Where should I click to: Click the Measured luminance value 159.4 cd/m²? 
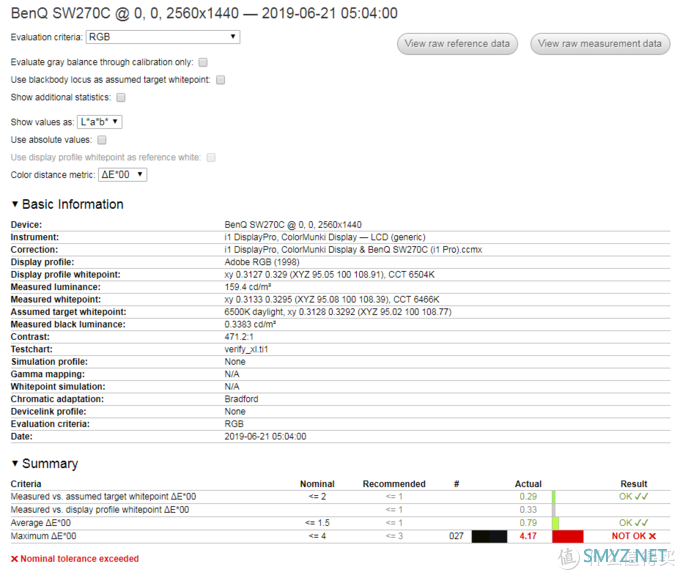[248, 287]
